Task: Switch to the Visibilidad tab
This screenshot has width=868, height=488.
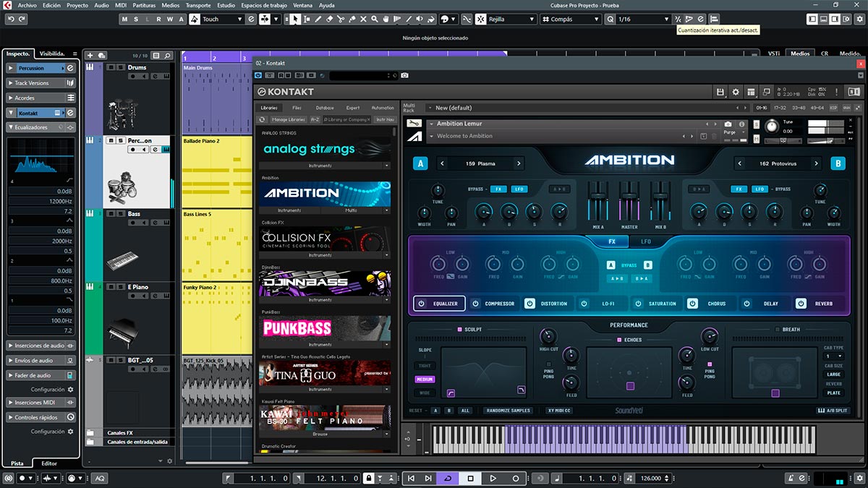Action: coord(52,53)
